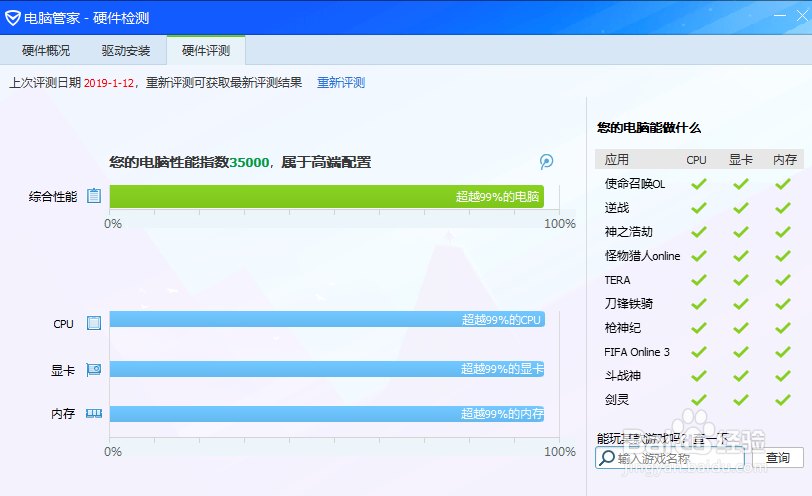Select the 逆战 game entry

[617, 208]
